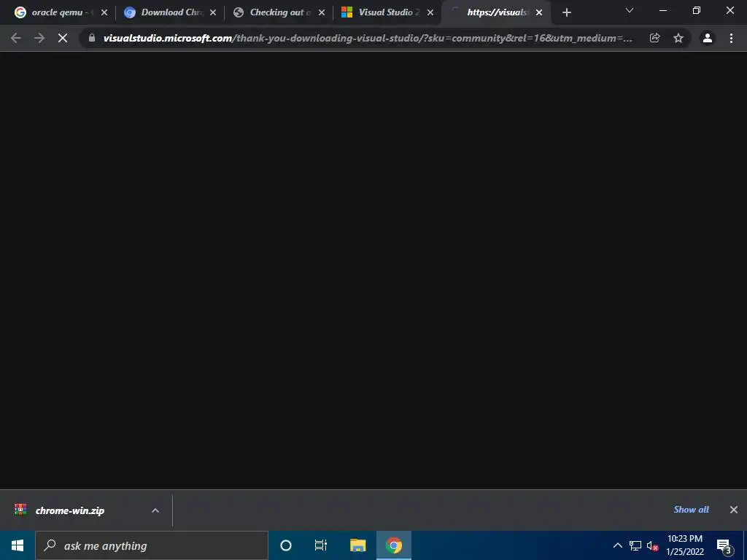Open a new tab with plus button
The width and height of the screenshot is (747, 560).
566,13
